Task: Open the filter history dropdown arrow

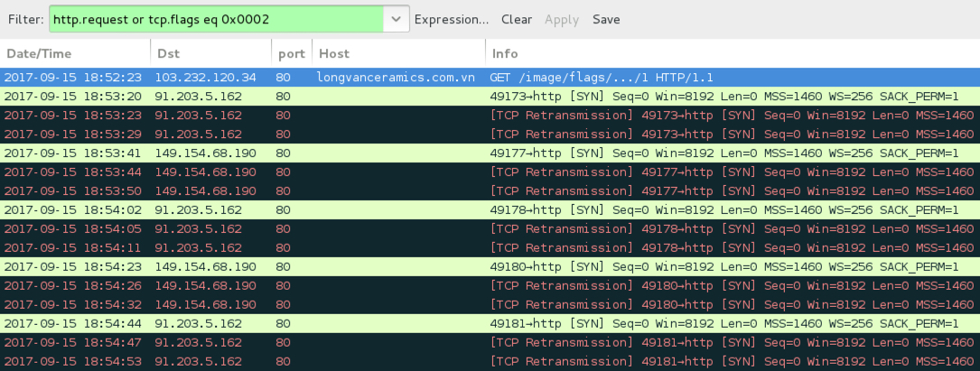Action: pyautogui.click(x=397, y=19)
